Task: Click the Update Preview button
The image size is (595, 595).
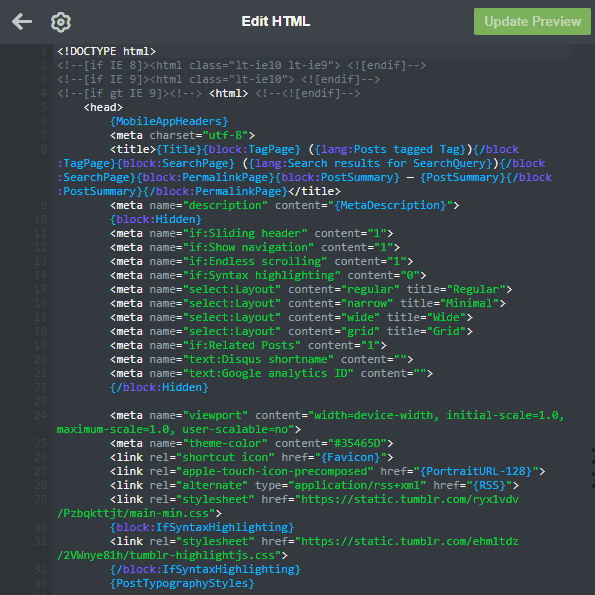Action: 532,22
